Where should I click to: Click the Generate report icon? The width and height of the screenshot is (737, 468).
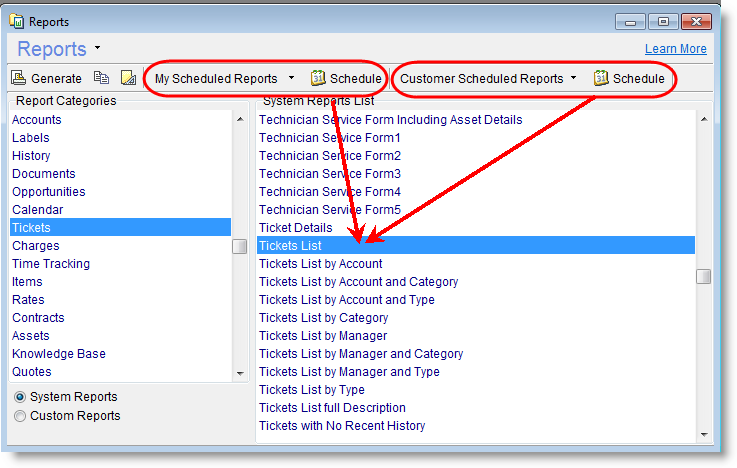pos(19,78)
